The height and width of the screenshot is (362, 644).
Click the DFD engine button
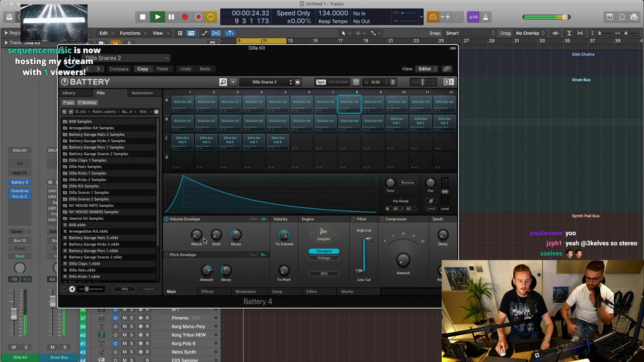(x=324, y=274)
